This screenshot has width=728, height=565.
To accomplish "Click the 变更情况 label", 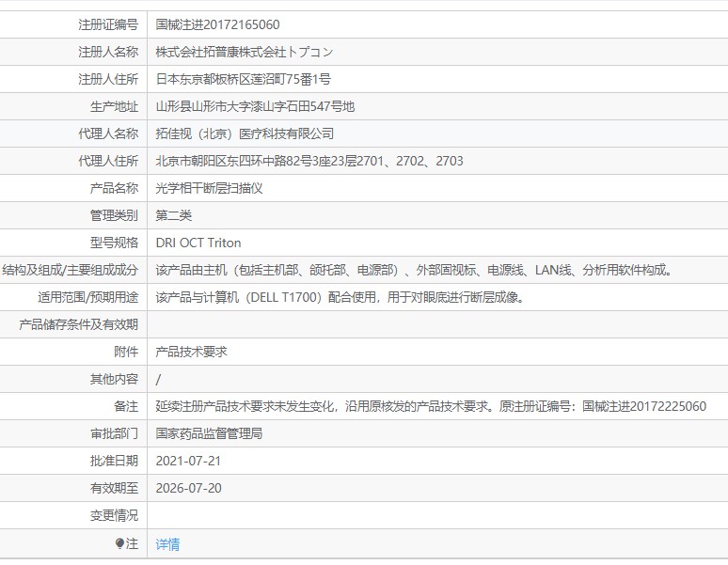I will [114, 516].
